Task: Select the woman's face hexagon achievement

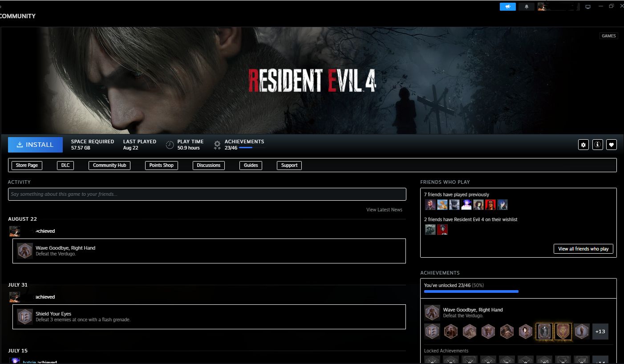Action: pyautogui.click(x=526, y=332)
